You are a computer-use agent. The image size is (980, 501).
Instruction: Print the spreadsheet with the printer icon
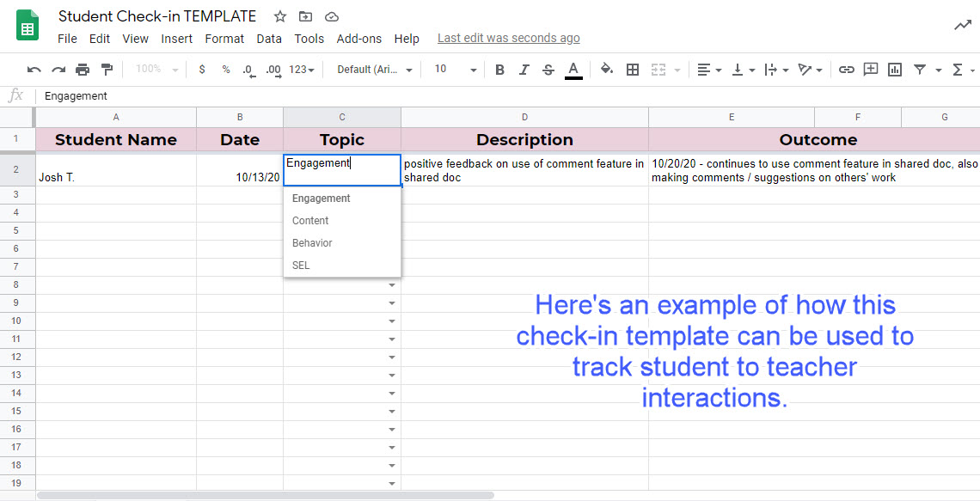[x=83, y=70]
